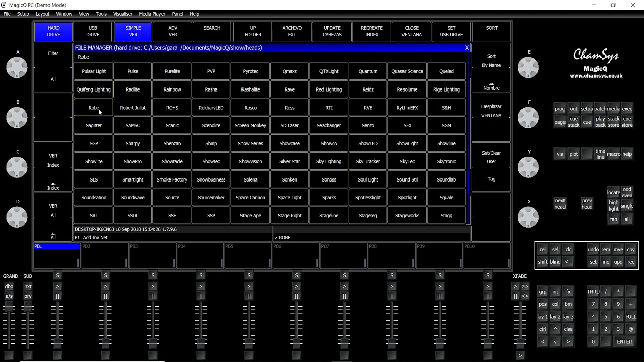Open the Smoke Factory folder

click(x=172, y=179)
